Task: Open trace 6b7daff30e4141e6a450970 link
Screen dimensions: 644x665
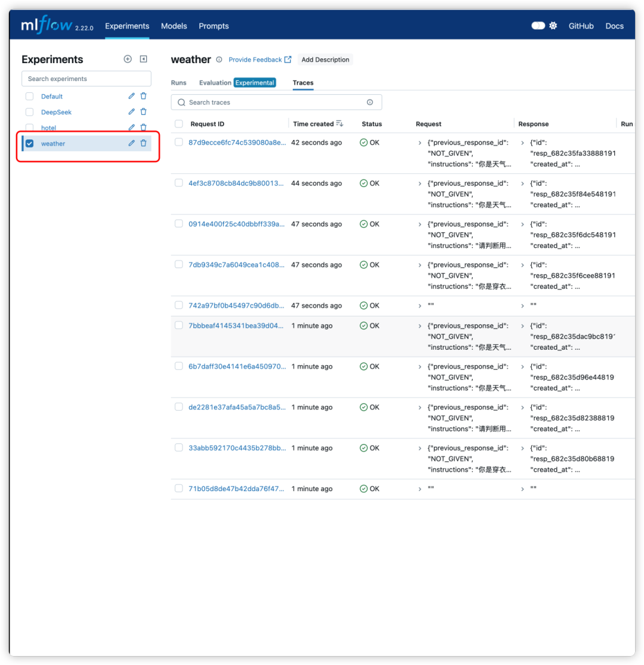Action: coord(237,366)
